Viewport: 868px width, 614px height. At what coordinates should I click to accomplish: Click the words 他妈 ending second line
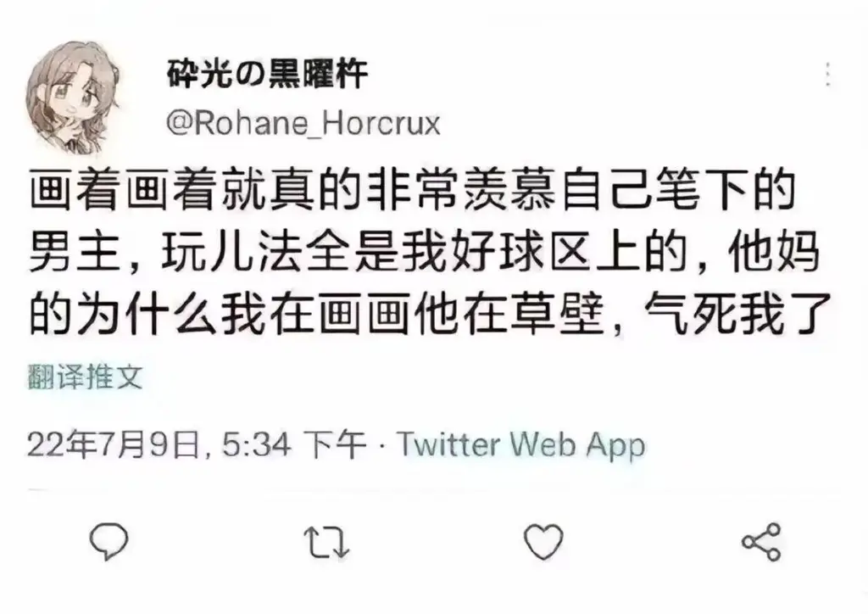coord(774,253)
